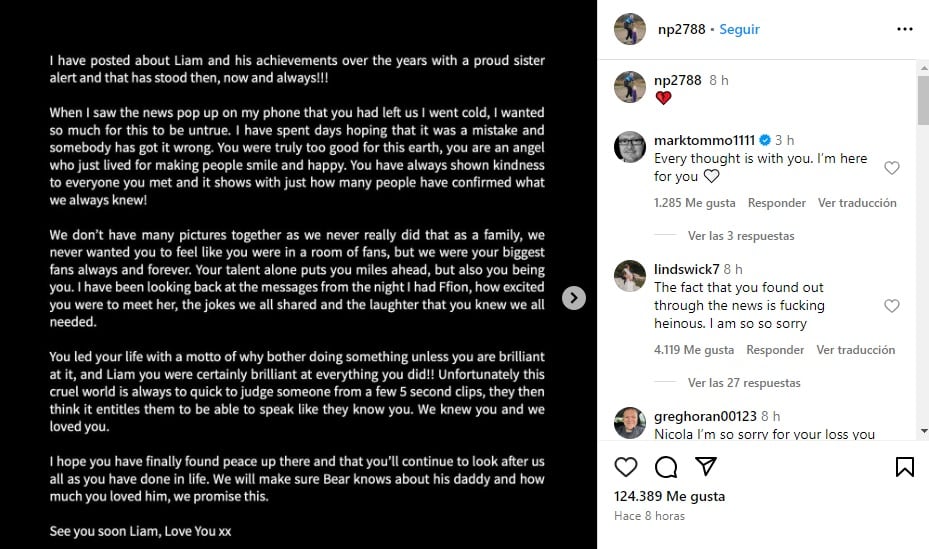Reply to marktommo1111's comment
The height and width of the screenshot is (549, 929).
[x=776, y=203]
